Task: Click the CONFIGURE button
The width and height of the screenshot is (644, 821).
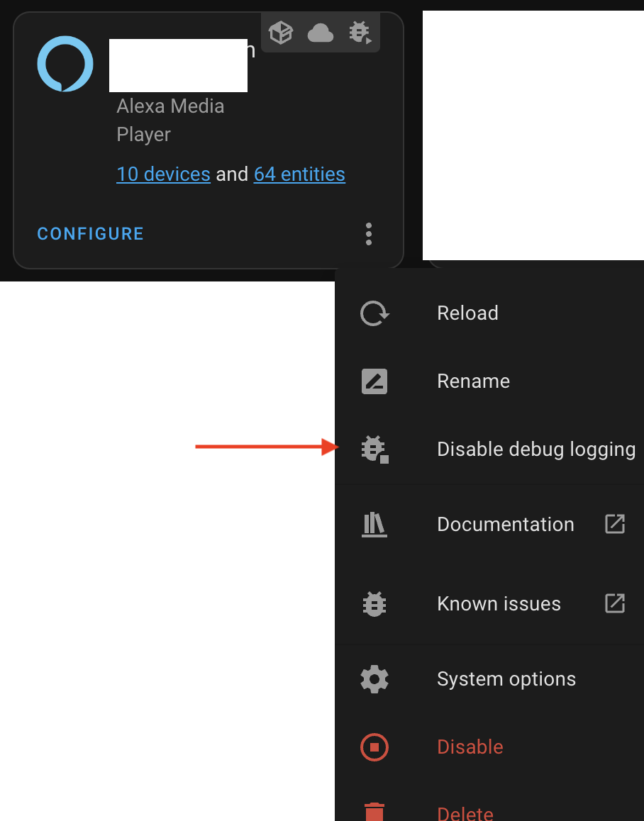Action: point(90,233)
